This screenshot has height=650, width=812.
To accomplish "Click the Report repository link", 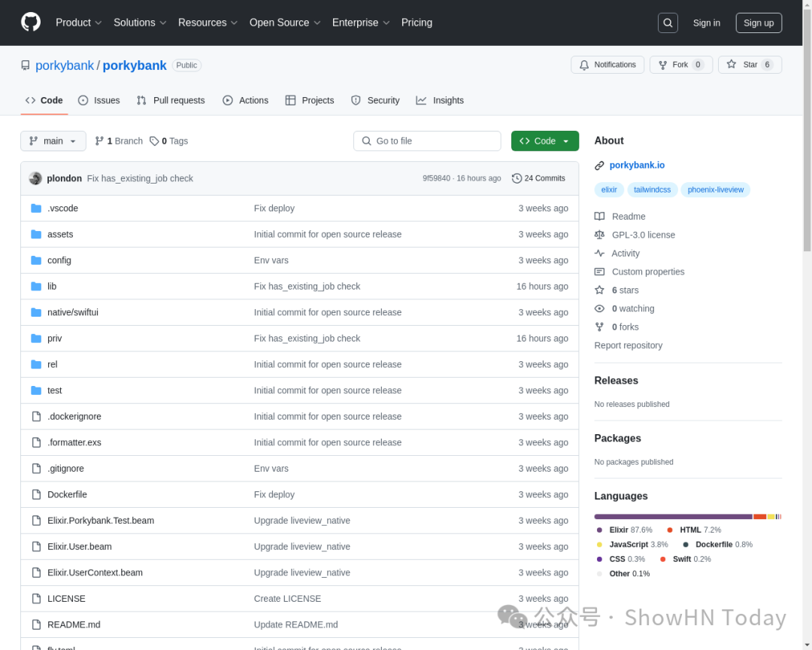I will pyautogui.click(x=628, y=345).
